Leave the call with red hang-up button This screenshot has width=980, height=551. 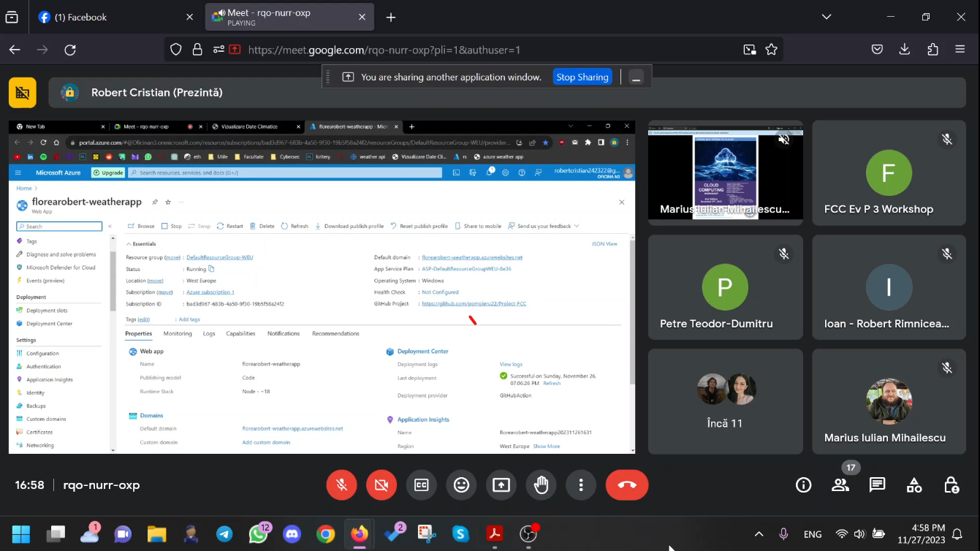(x=627, y=485)
